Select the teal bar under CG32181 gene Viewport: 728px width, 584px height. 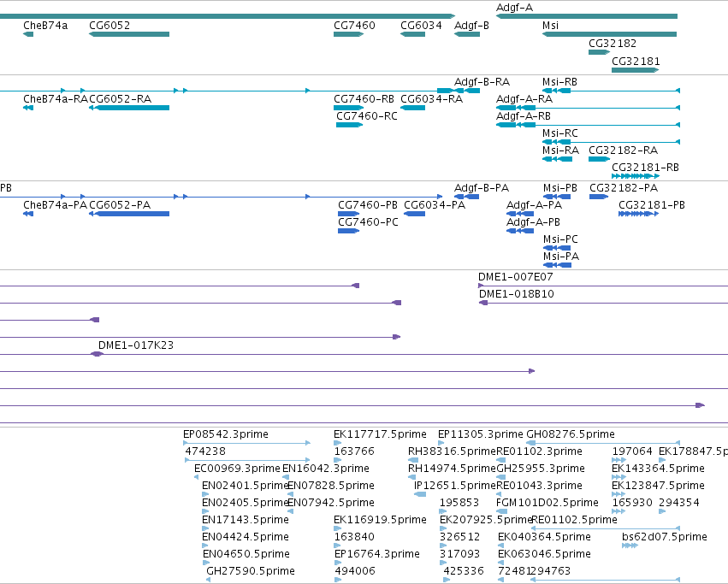pyautogui.click(x=635, y=70)
